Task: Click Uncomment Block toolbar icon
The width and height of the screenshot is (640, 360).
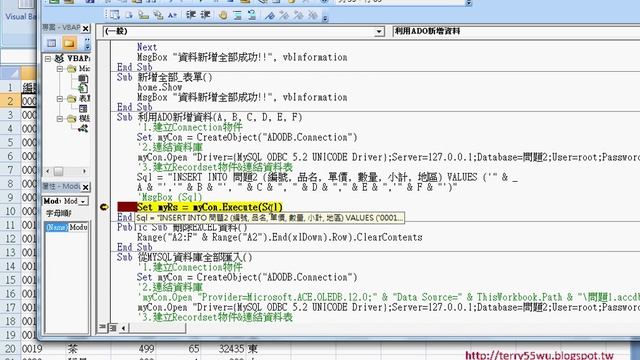Action: tap(252, 15)
